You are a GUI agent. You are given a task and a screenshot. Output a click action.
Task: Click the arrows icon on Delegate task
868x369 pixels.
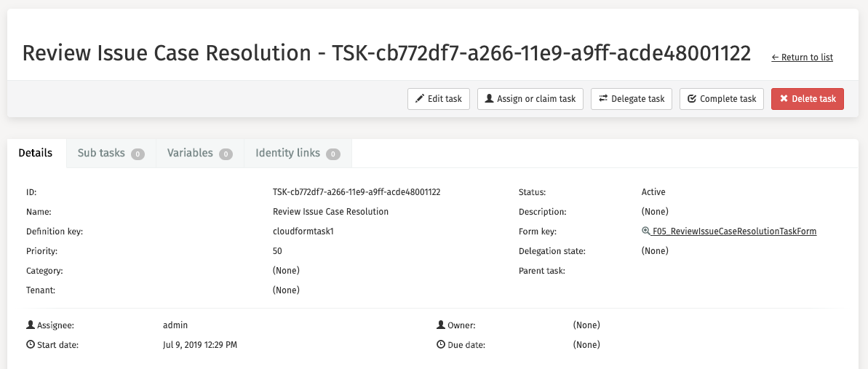pyautogui.click(x=603, y=99)
